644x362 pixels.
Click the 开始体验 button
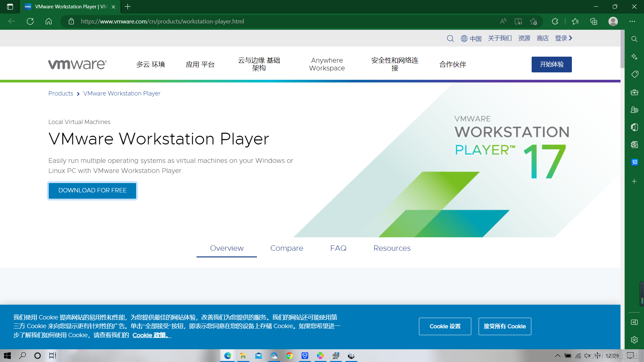(552, 64)
